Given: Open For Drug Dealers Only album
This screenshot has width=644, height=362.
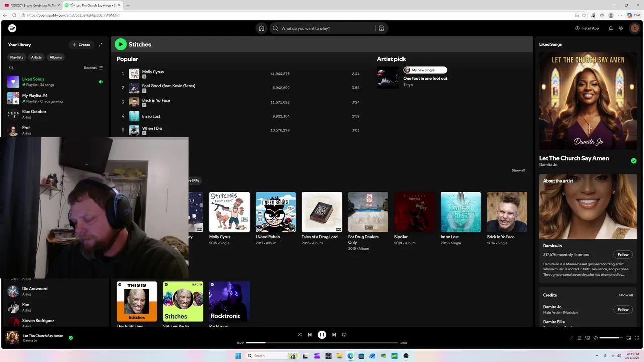Looking at the screenshot, I should (x=368, y=212).
